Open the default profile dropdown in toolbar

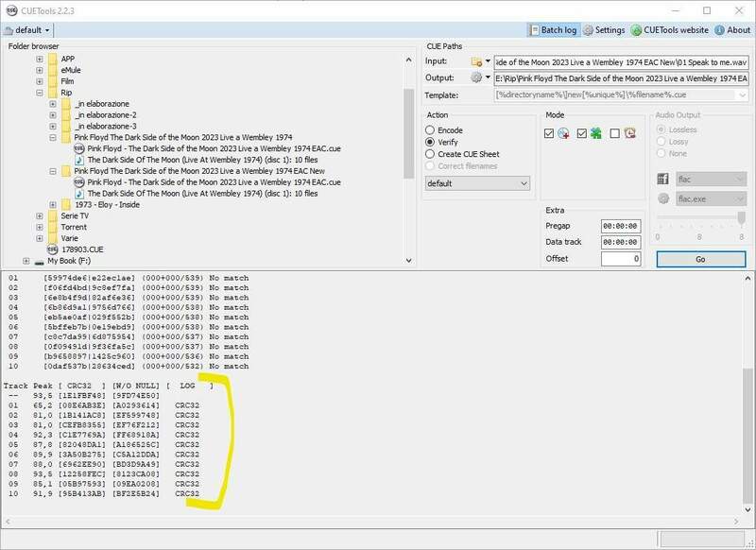point(27,30)
